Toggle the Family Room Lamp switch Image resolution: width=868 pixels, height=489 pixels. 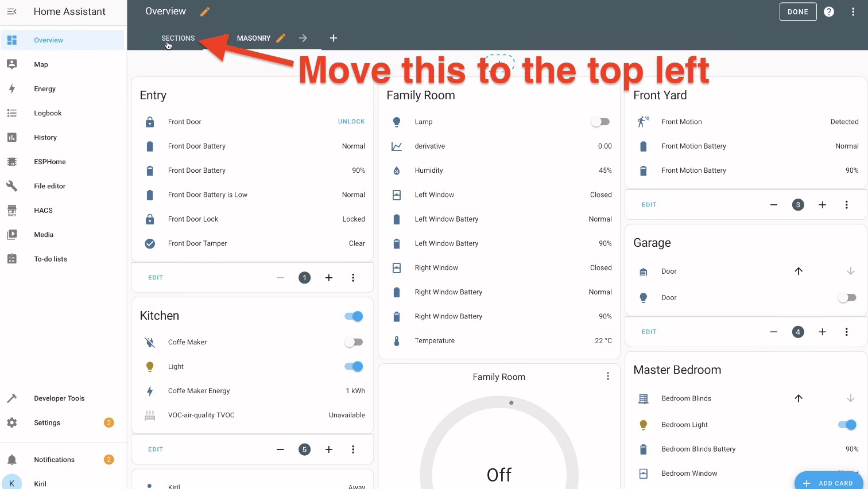click(600, 122)
